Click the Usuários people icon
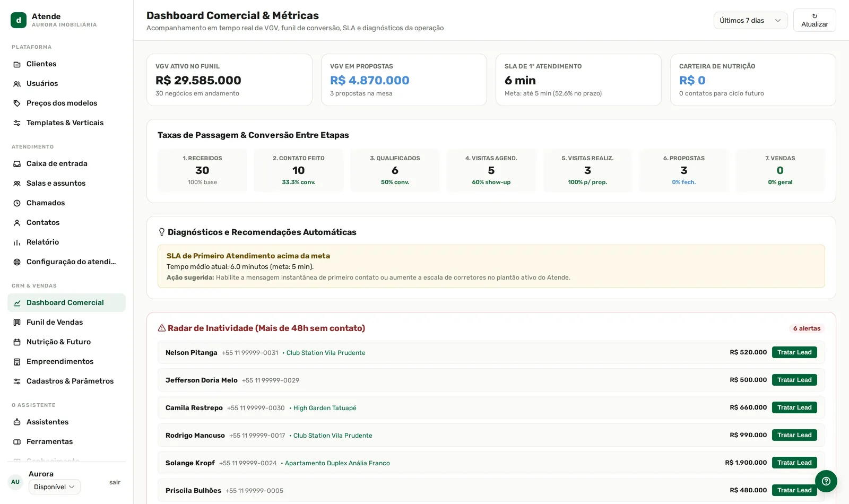 [17, 84]
